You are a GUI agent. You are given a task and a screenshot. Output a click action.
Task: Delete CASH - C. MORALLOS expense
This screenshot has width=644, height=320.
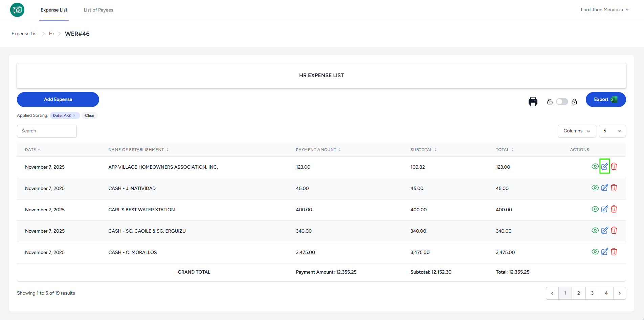click(x=614, y=252)
